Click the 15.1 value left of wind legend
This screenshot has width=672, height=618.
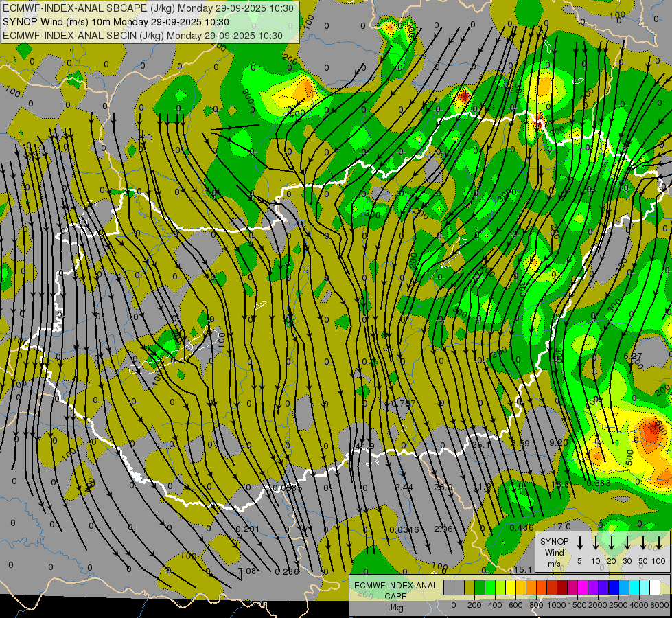(x=522, y=569)
